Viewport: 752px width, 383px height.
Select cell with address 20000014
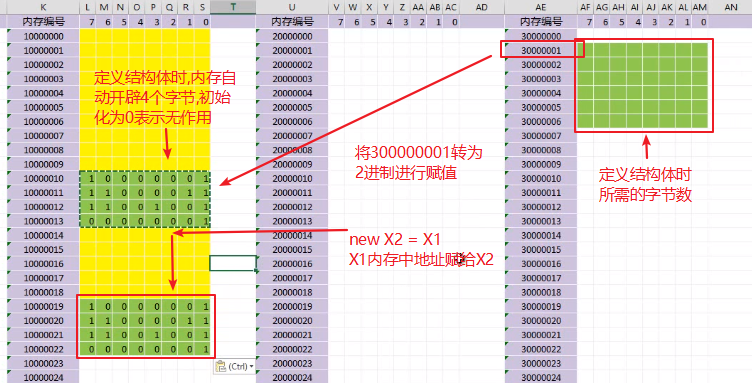[292, 235]
